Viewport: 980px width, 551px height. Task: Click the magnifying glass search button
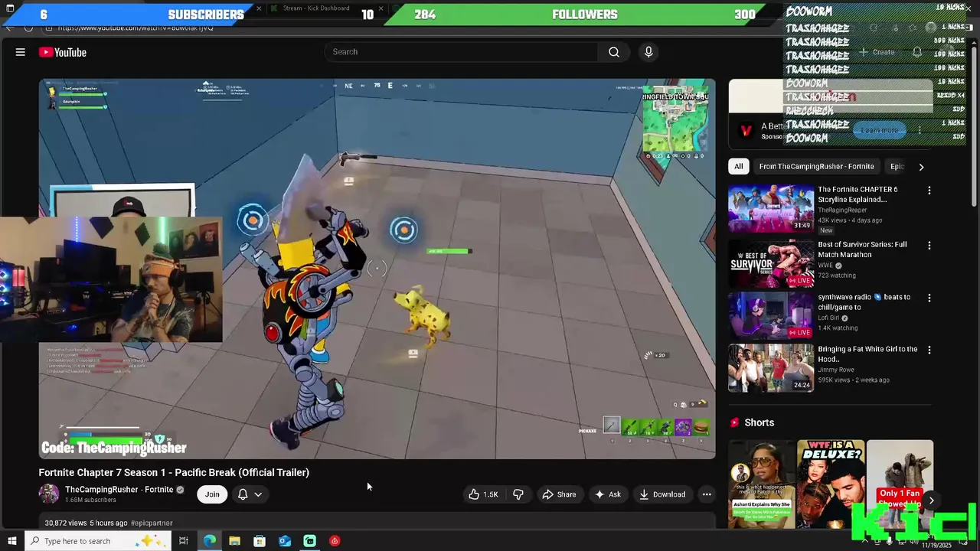tap(614, 52)
